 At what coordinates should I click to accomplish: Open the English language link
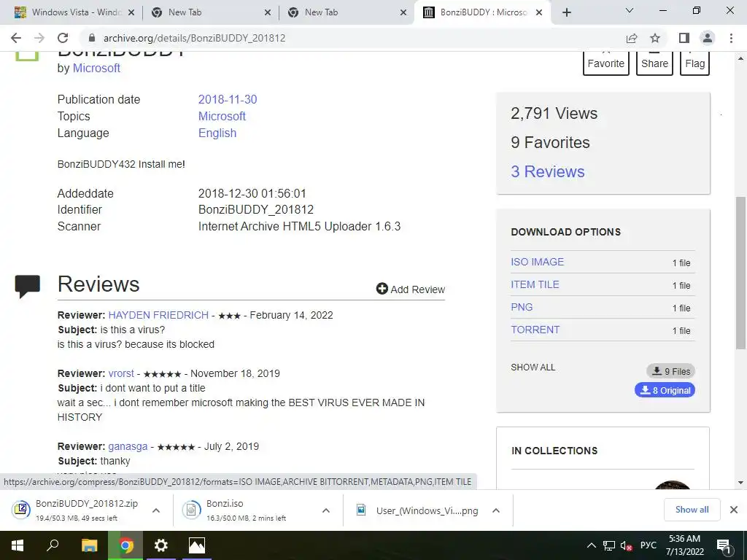[x=217, y=133]
